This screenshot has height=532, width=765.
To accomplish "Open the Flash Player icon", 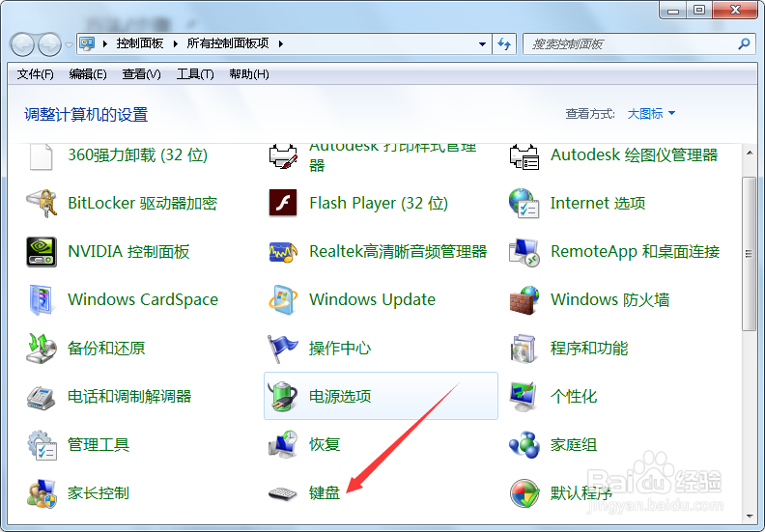I will click(x=283, y=203).
